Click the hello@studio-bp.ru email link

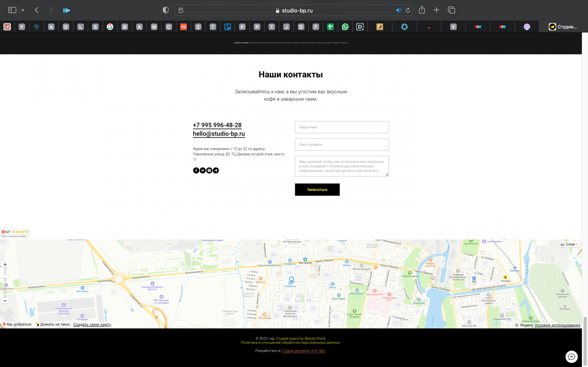(x=219, y=134)
